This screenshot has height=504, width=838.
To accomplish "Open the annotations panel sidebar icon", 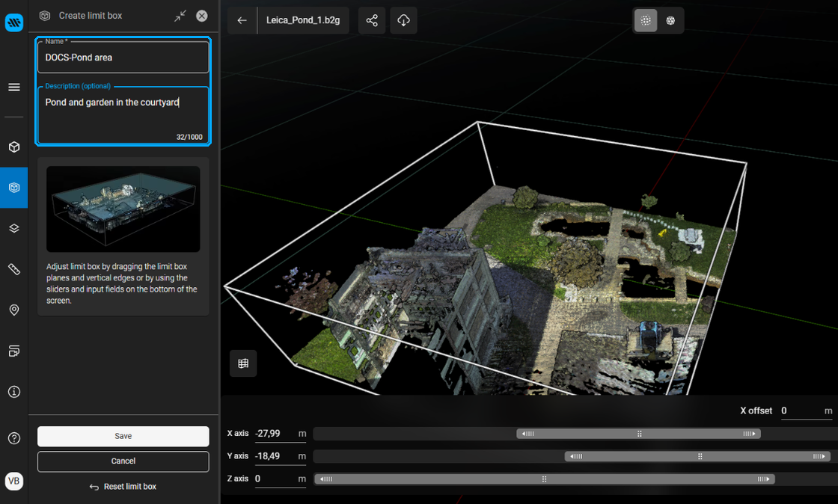I will click(14, 351).
